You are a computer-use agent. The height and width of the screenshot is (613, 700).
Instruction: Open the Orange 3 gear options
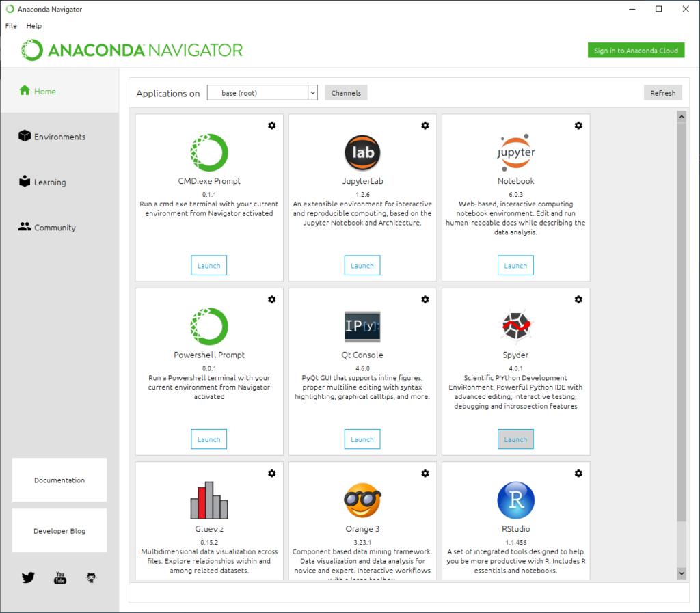(x=425, y=474)
